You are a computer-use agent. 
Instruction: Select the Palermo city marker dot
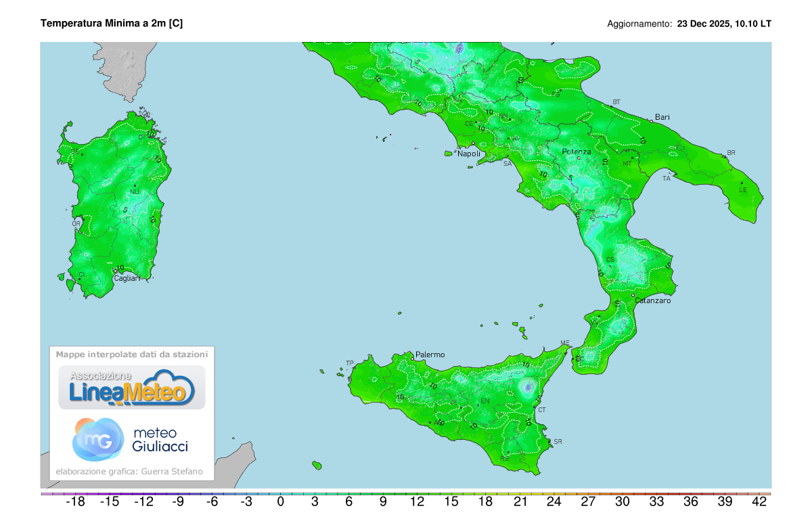pyautogui.click(x=412, y=359)
